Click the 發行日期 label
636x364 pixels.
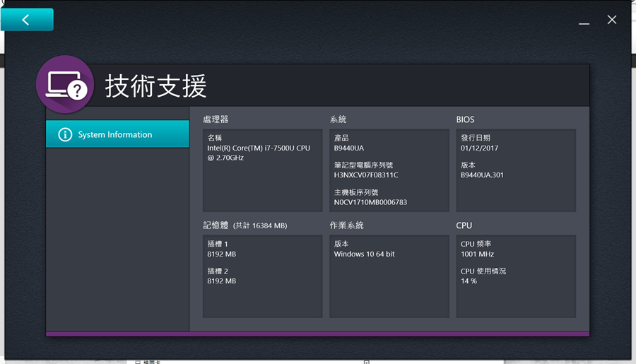[x=476, y=138]
